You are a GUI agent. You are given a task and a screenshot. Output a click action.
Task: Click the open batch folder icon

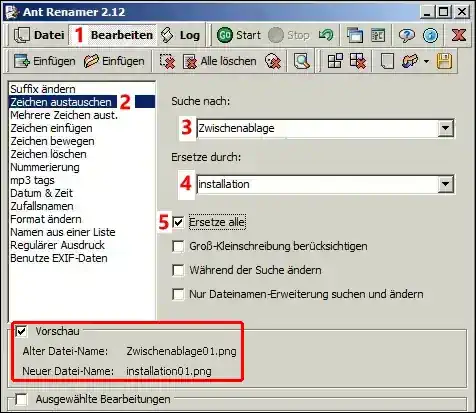pyautogui.click(x=410, y=61)
